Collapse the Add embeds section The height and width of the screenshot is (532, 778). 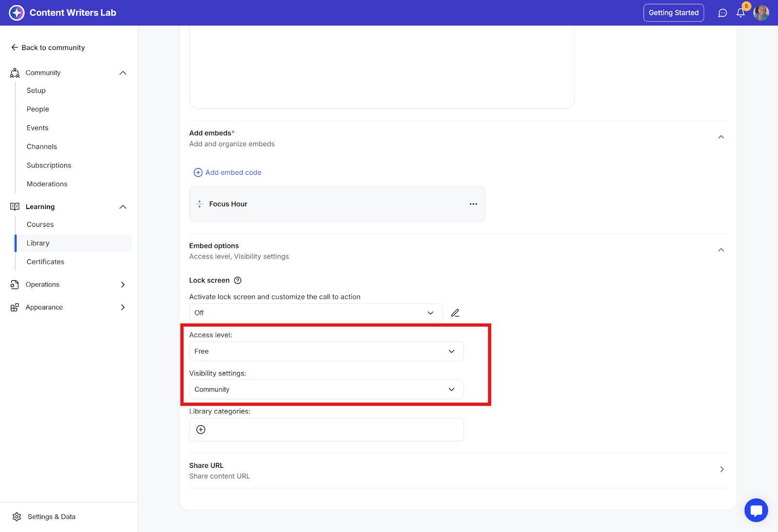point(721,137)
